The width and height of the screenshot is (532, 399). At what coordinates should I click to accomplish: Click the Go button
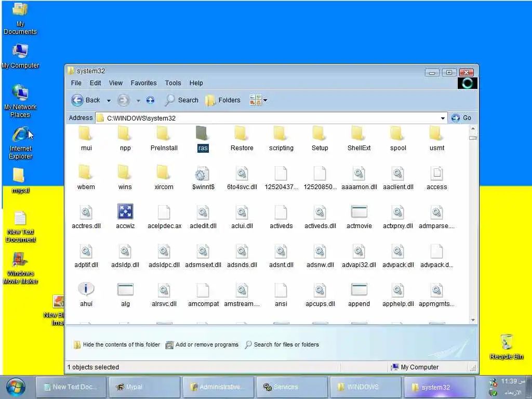[461, 118]
